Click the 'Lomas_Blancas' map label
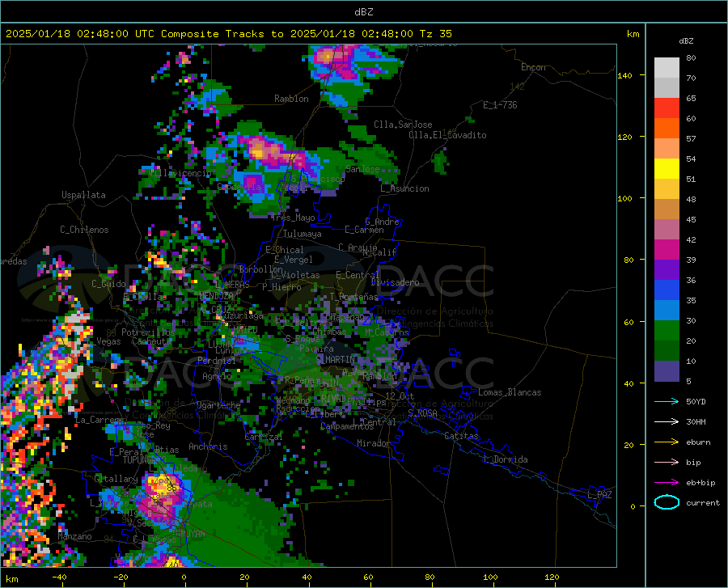The width and height of the screenshot is (728, 588). click(x=510, y=392)
